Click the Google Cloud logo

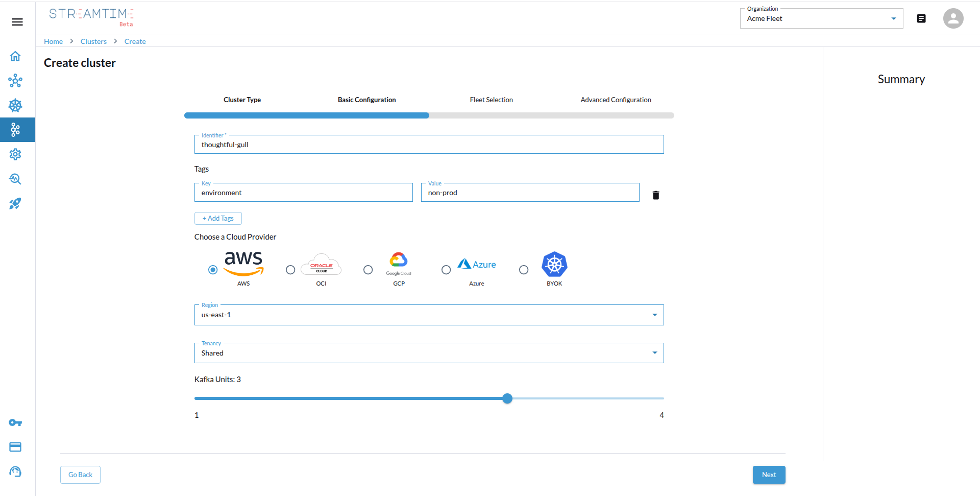[x=399, y=264]
